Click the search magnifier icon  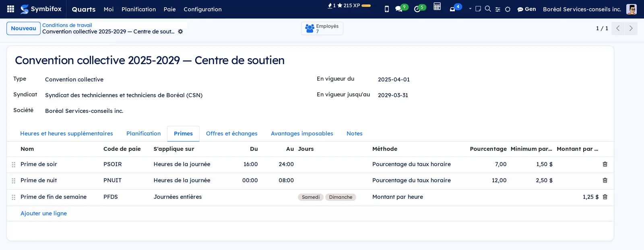488,8
